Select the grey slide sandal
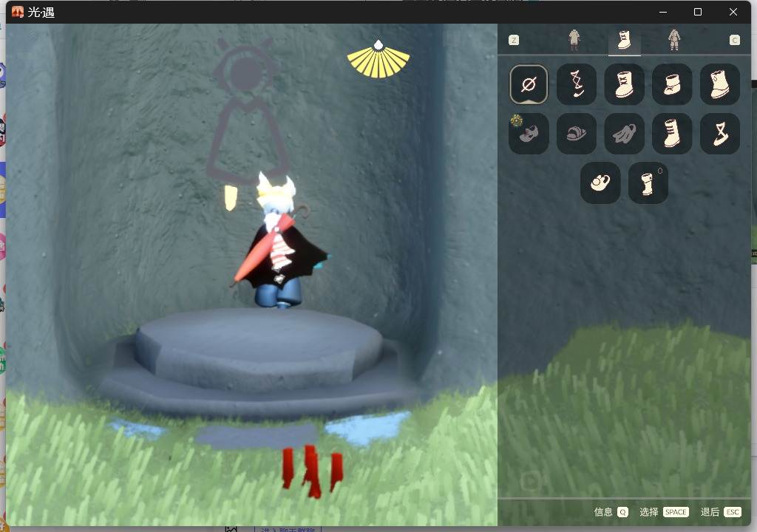757x532 pixels. (x=577, y=134)
